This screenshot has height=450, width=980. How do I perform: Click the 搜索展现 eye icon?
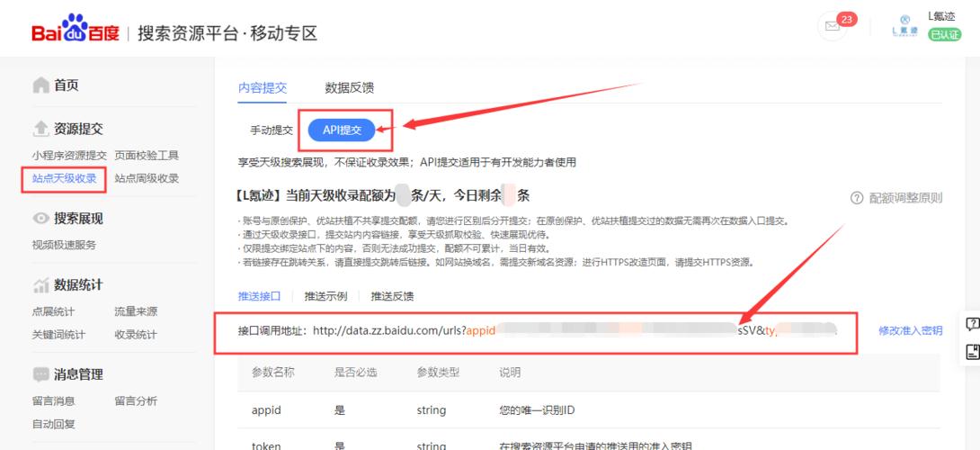tap(40, 219)
